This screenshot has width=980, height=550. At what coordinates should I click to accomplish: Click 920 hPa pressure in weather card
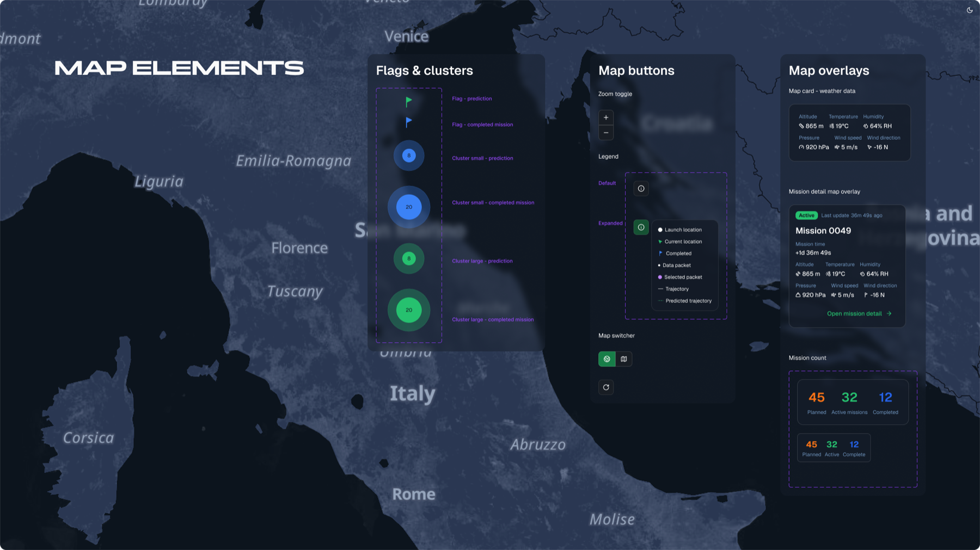pyautogui.click(x=814, y=147)
